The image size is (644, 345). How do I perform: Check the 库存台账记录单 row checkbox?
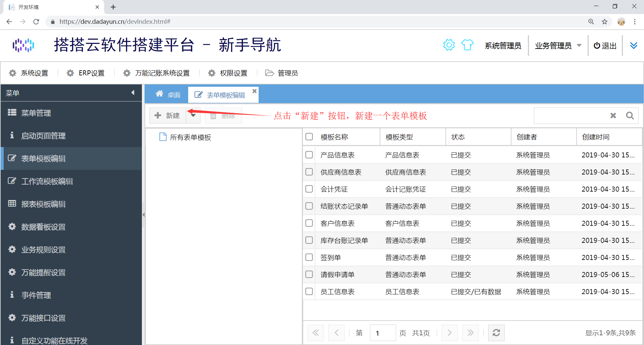pyautogui.click(x=309, y=240)
